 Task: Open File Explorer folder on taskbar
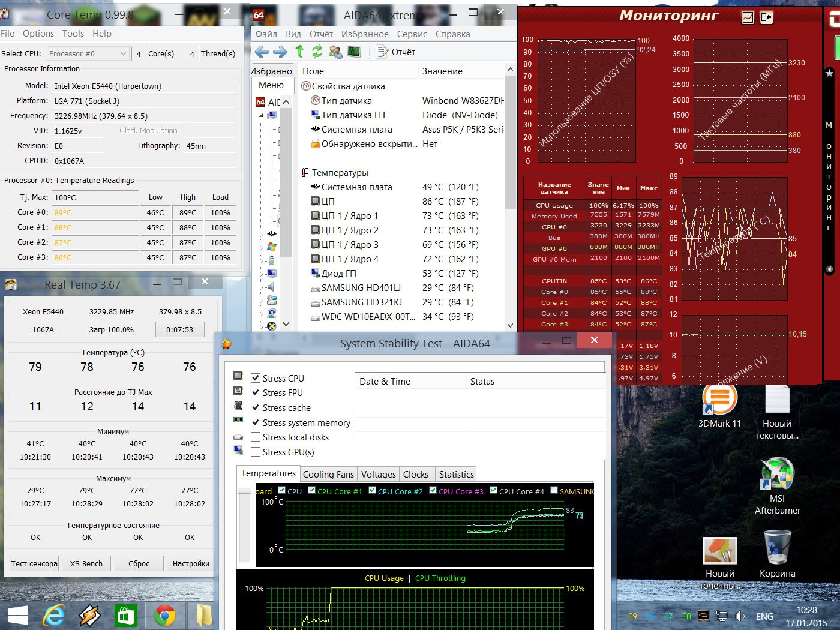pos(203,616)
